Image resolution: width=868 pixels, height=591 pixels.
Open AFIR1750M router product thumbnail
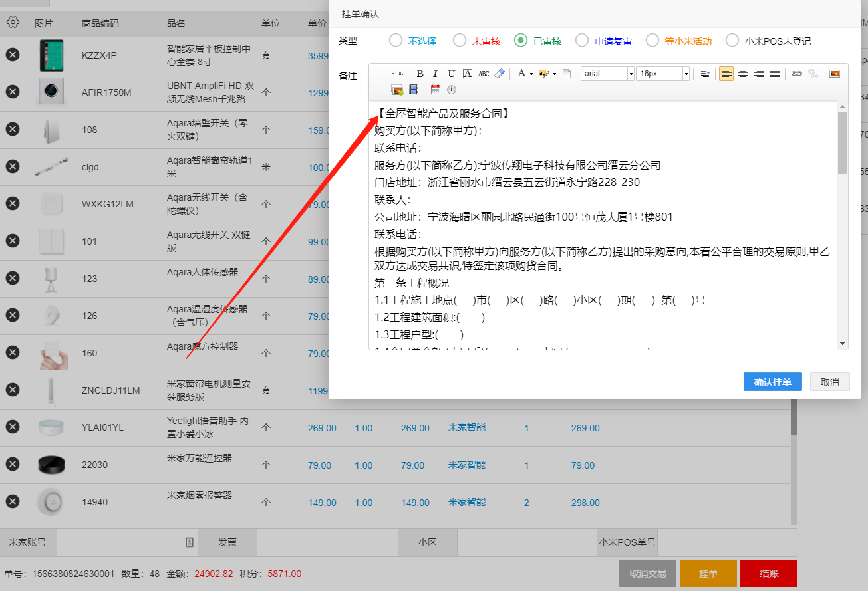51,92
